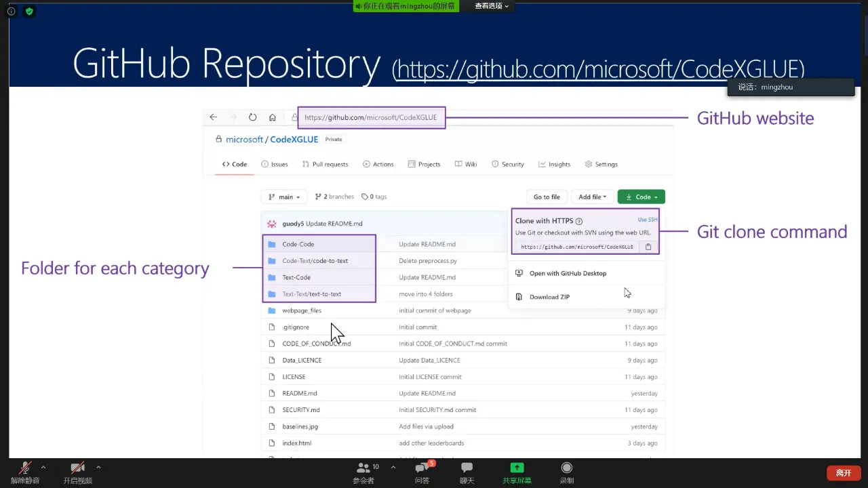Click the green encryption shield icon

[x=29, y=11]
